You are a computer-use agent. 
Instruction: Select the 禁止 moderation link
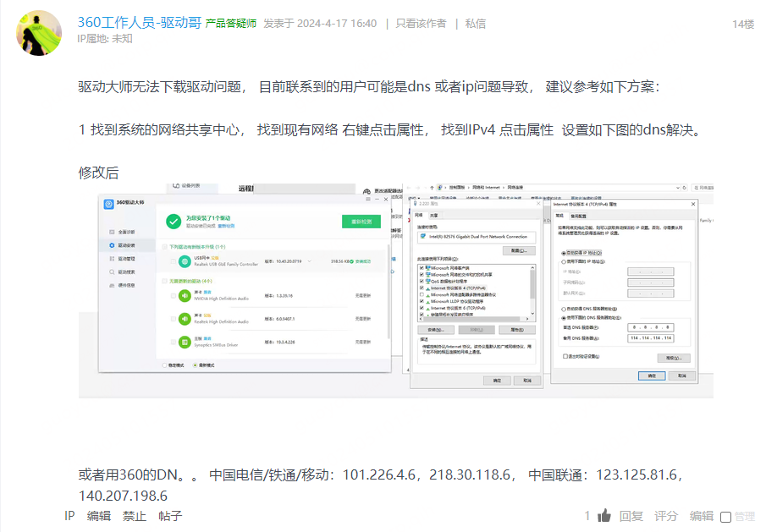tap(135, 516)
